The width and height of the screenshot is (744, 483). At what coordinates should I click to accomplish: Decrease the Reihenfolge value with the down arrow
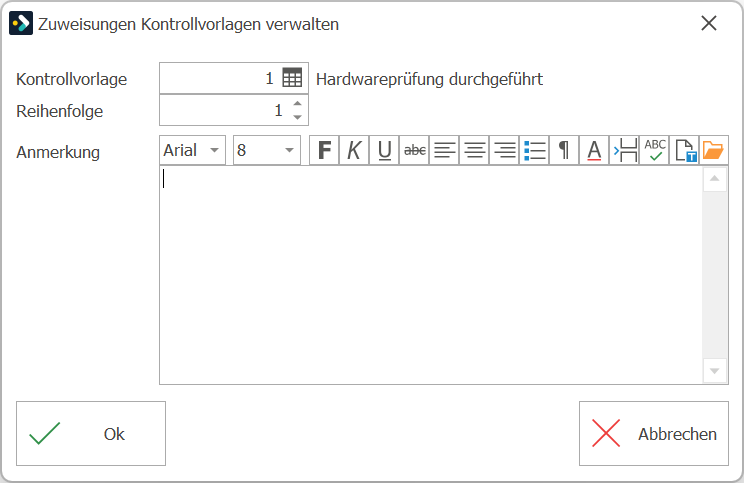[298, 117]
